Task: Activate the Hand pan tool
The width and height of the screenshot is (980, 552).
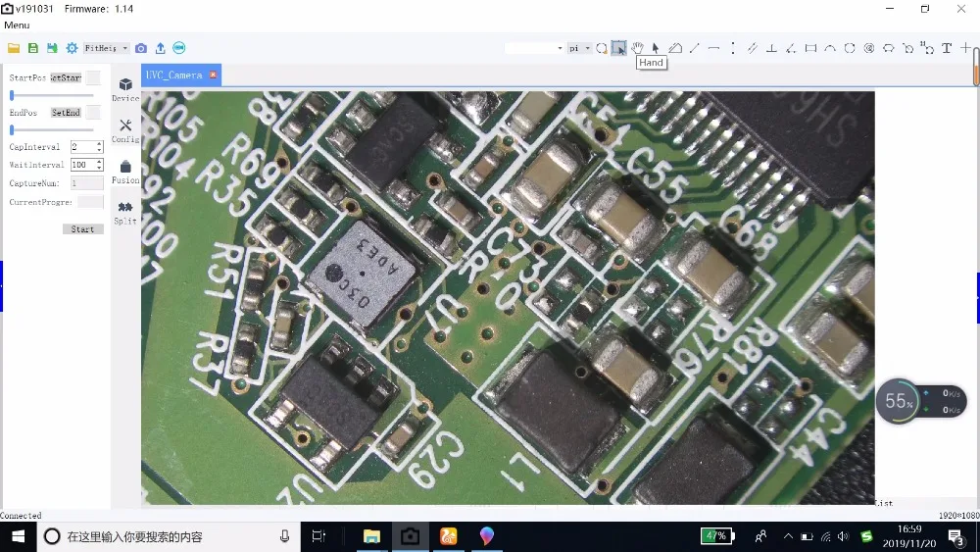Action: 637,48
